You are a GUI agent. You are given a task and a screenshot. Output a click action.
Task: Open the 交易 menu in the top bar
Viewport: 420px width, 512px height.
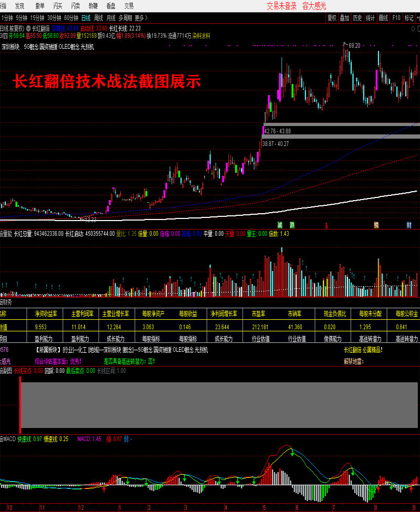129,6
